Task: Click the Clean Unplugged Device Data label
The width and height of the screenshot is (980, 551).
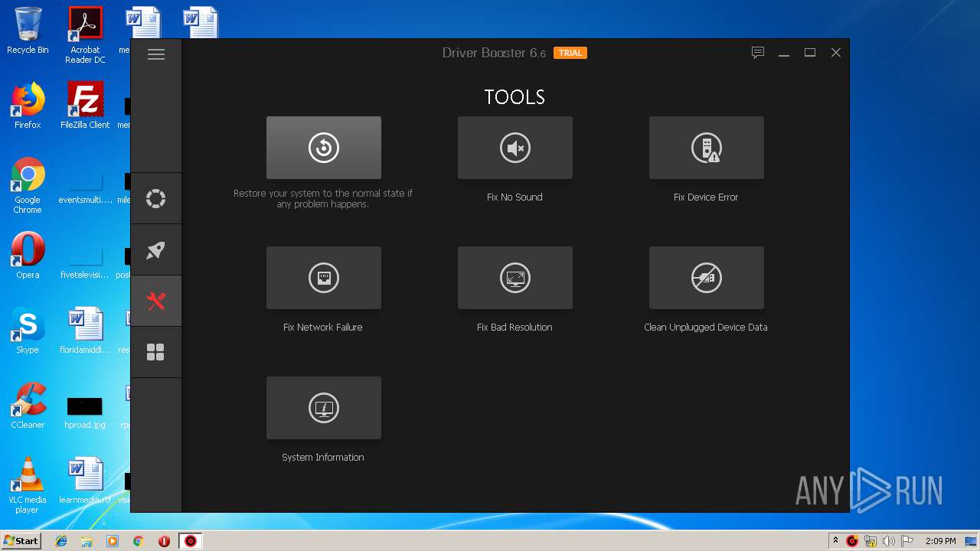Action: [x=706, y=328]
